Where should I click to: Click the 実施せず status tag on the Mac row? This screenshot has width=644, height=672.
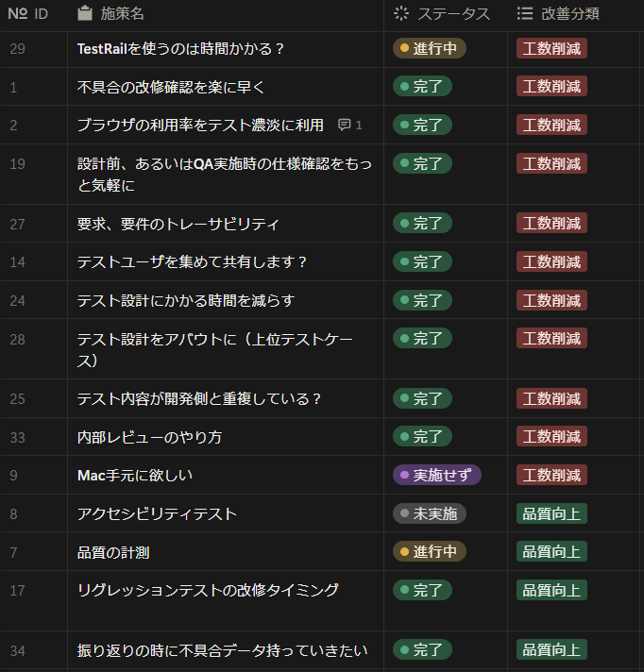point(437,475)
